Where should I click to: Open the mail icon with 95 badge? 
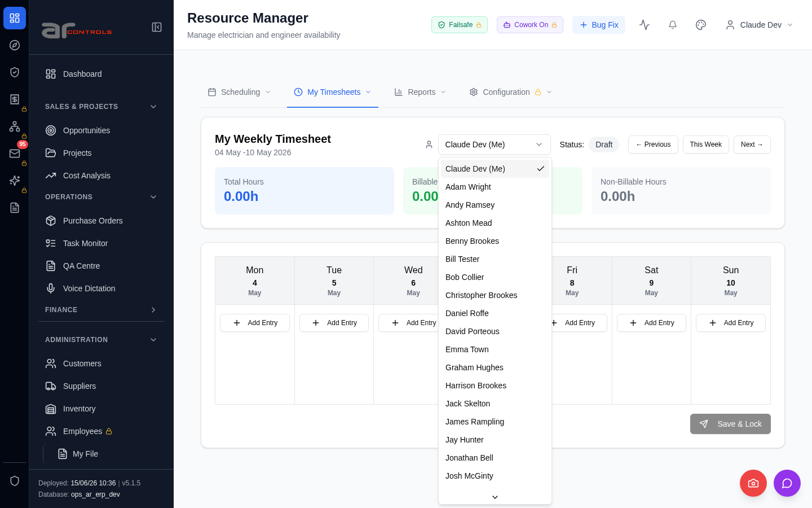click(15, 154)
